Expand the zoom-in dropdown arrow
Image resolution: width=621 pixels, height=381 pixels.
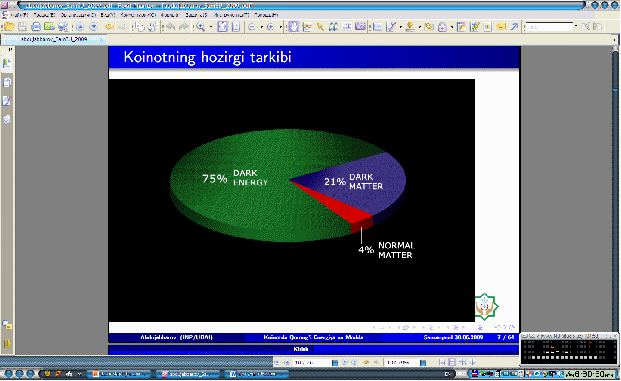pyautogui.click(x=281, y=27)
